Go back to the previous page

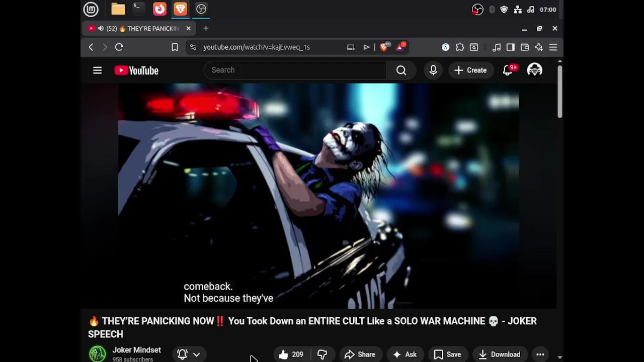click(x=91, y=47)
